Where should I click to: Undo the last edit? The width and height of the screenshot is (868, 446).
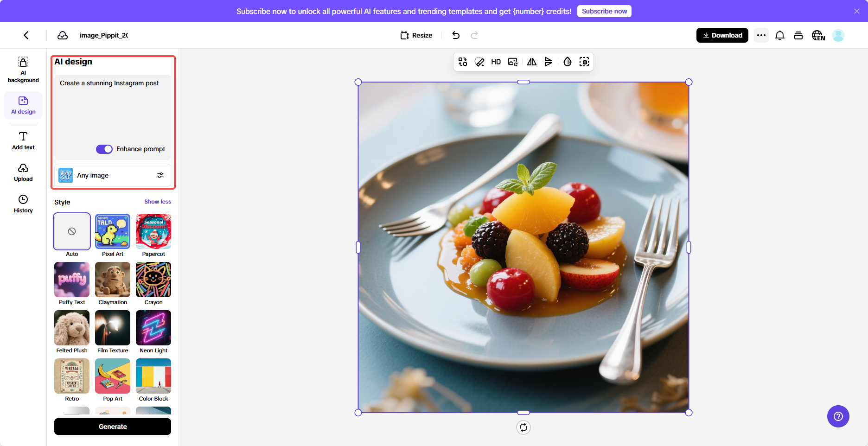point(456,35)
